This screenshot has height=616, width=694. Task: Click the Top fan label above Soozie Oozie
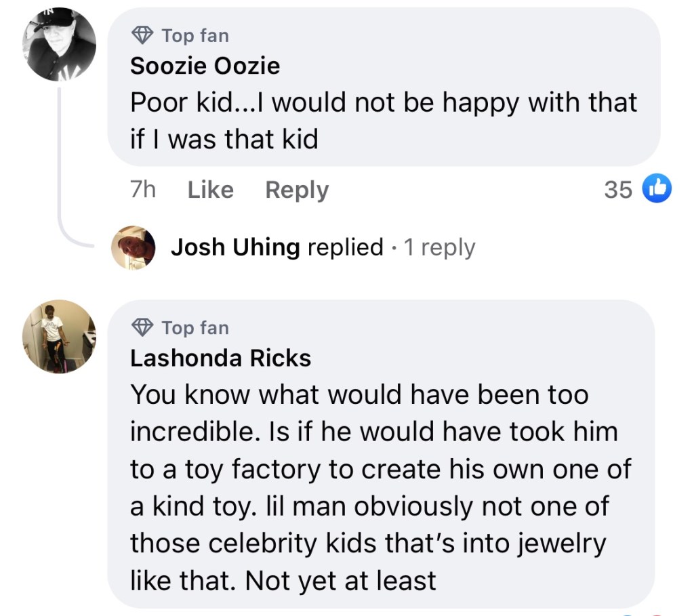click(x=195, y=35)
